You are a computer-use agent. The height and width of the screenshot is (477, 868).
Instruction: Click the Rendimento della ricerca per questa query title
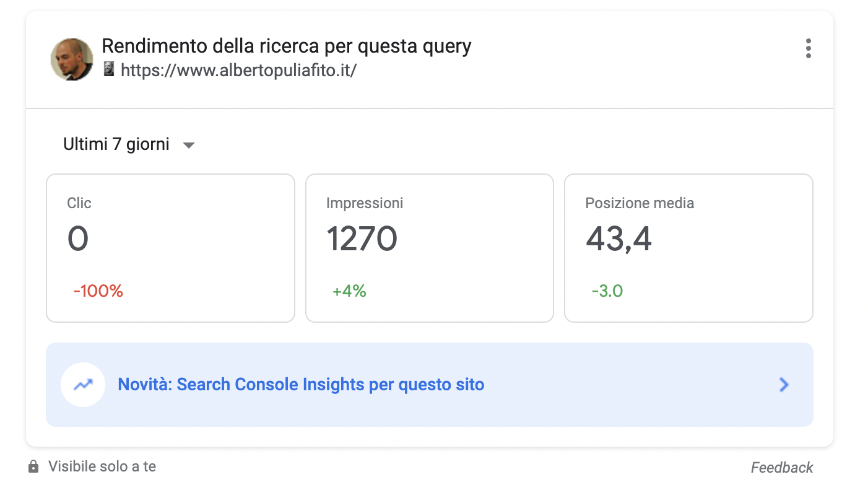pos(287,46)
